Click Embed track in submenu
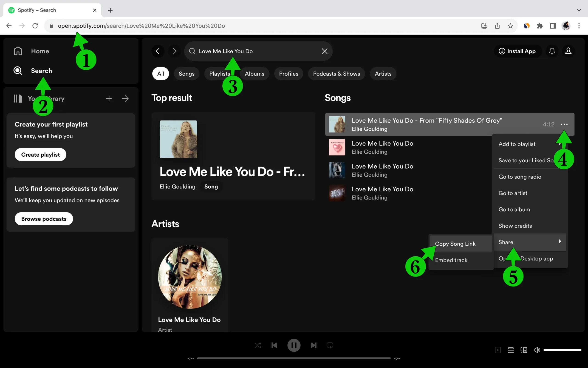Viewport: 588px width, 368px height. (x=461, y=260)
